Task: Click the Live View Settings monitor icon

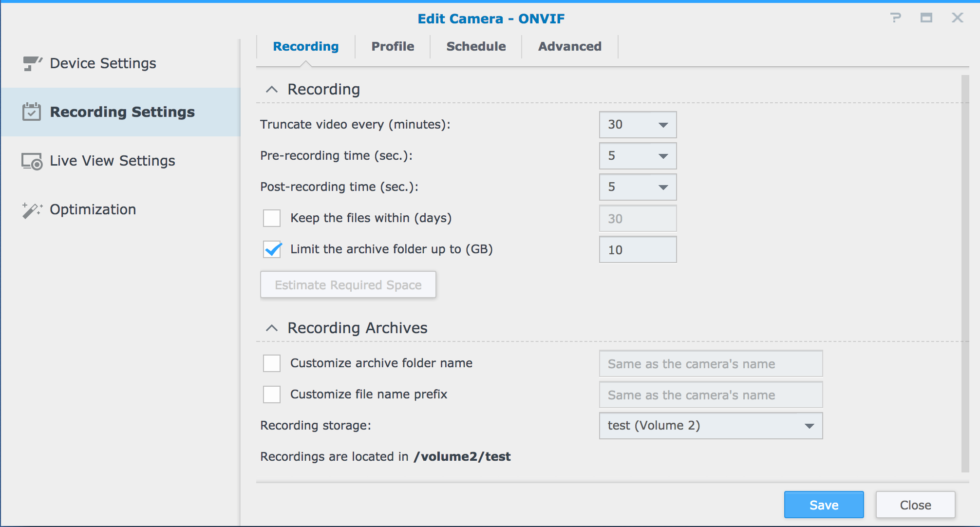Action: pyautogui.click(x=32, y=161)
